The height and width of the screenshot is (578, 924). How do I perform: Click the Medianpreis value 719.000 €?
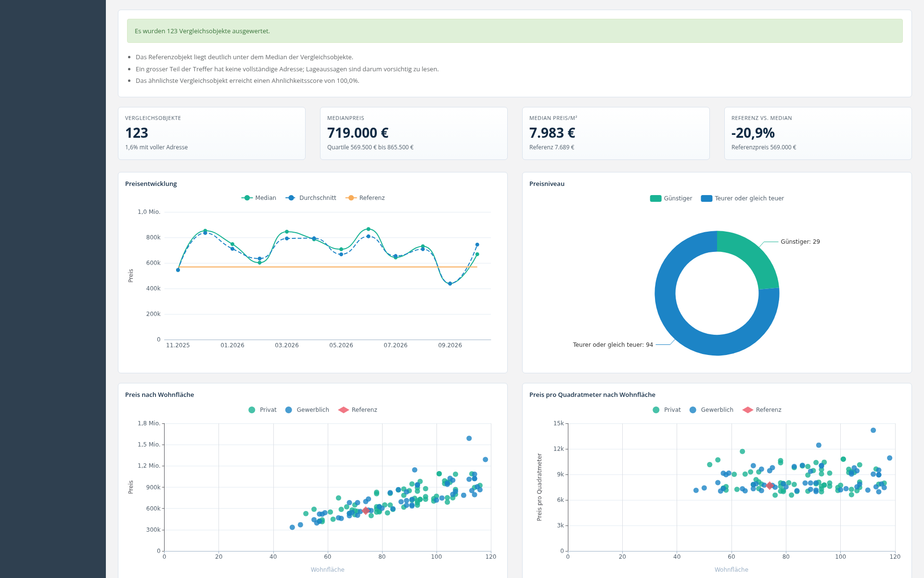pos(358,133)
